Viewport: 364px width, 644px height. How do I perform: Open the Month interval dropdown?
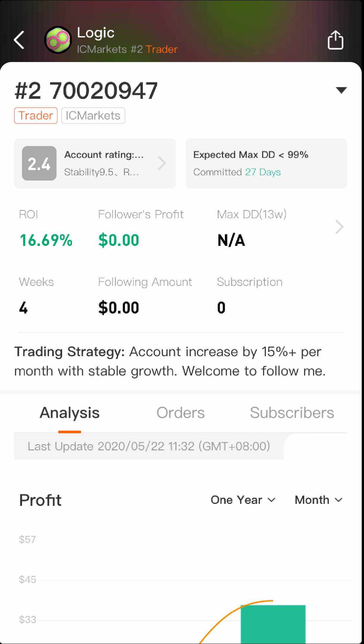click(x=318, y=500)
